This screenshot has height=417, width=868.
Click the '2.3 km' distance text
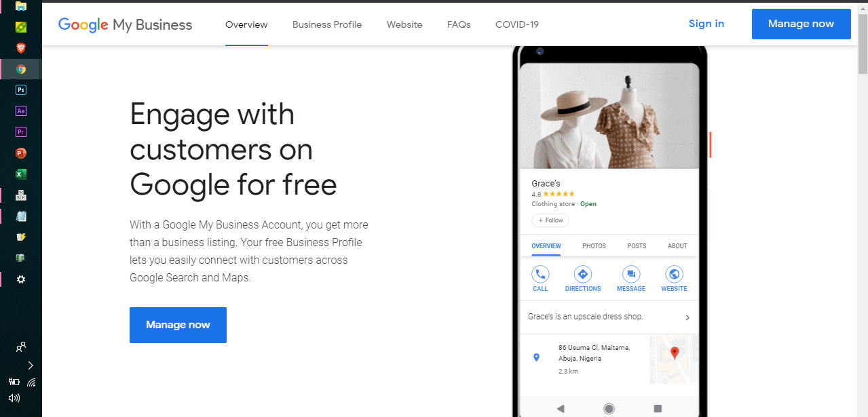tap(569, 372)
